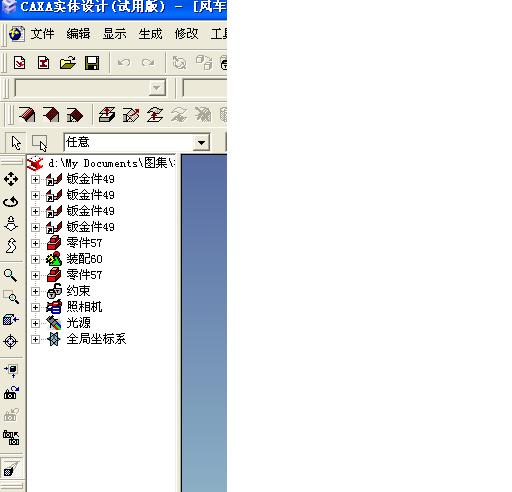
Task: Select the 约束 tree item
Action: coord(78,291)
